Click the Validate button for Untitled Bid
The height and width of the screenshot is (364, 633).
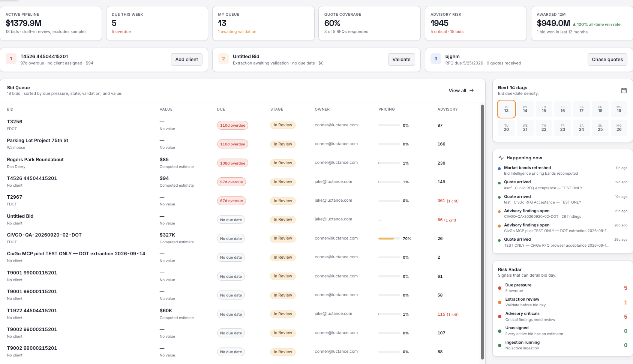click(x=401, y=59)
